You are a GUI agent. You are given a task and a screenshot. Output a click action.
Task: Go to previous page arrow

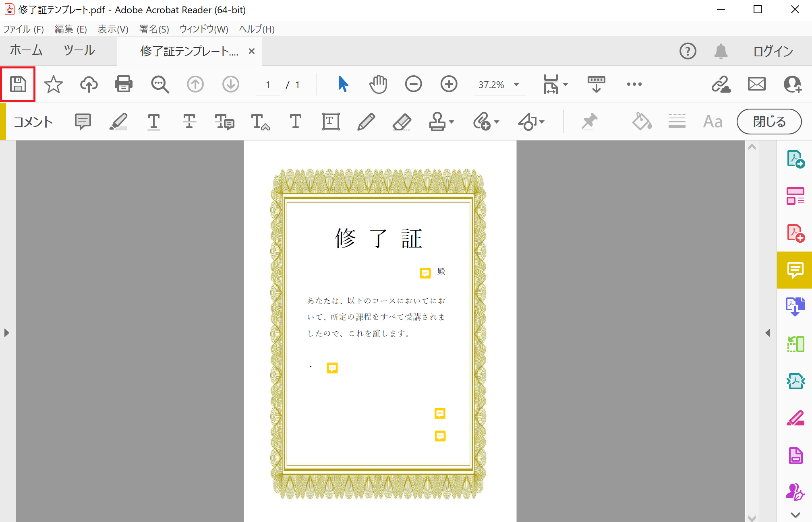point(195,85)
